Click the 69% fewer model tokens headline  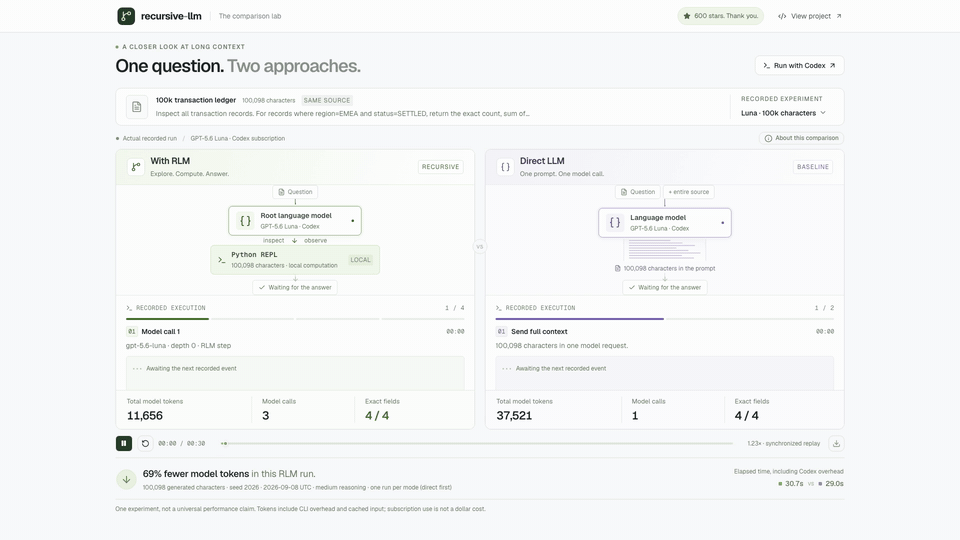(x=196, y=474)
